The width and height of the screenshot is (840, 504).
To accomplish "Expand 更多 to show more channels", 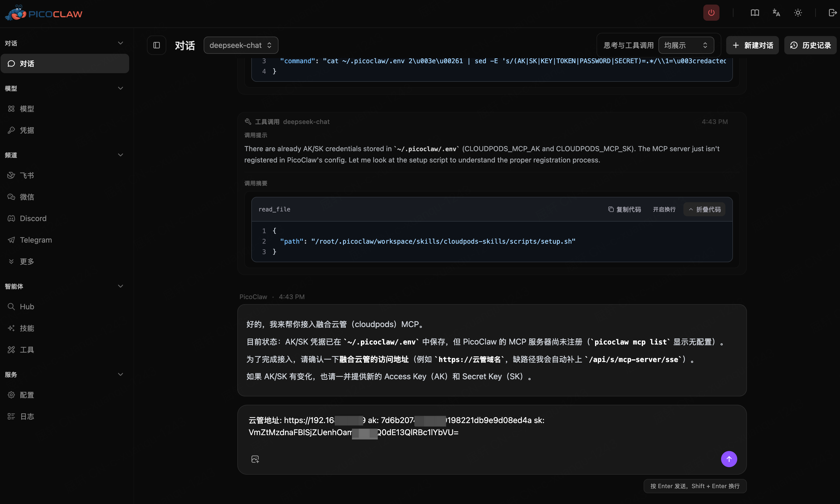I will click(65, 261).
